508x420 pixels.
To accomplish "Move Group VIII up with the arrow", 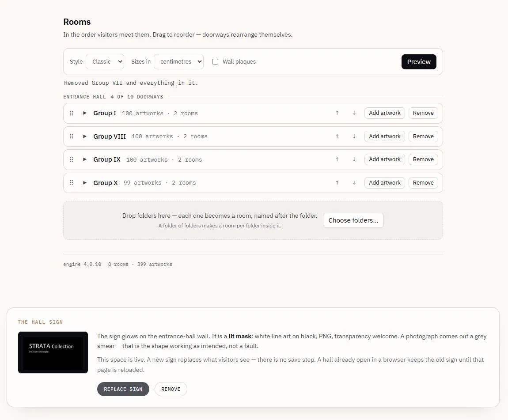I will 337,136.
